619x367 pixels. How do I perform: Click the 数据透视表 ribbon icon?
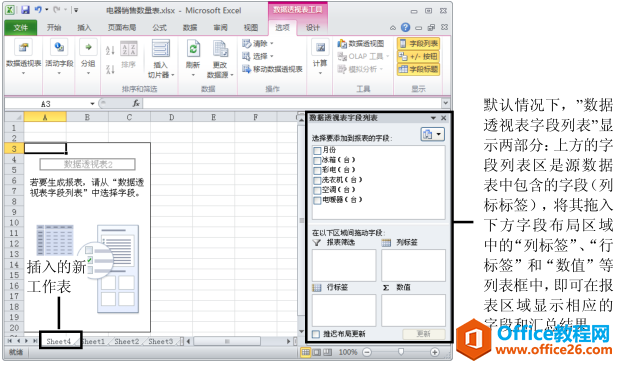tap(23, 48)
